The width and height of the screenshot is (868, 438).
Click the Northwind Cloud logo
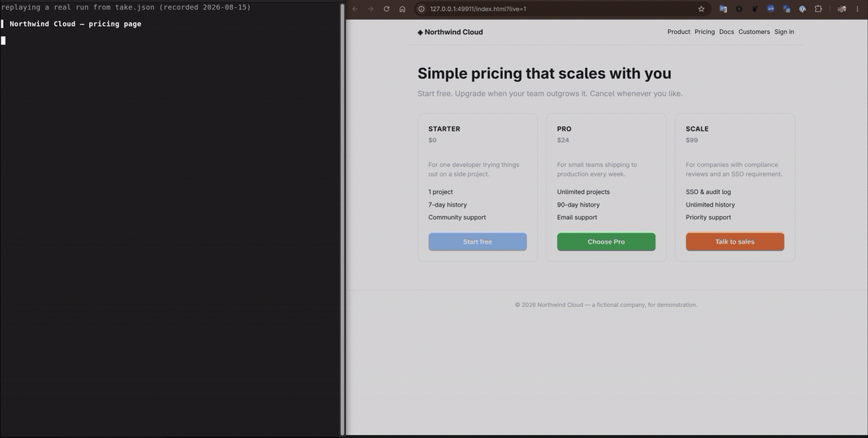tap(450, 32)
